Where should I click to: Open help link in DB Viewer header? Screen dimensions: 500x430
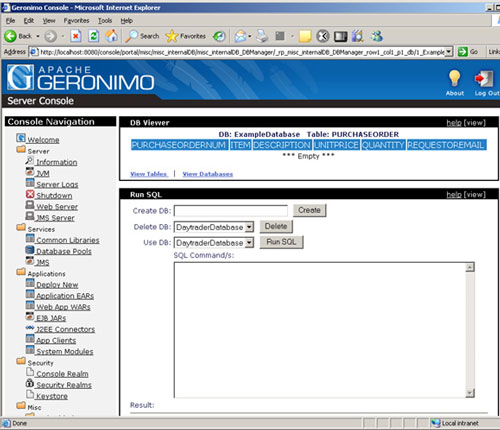(454, 123)
